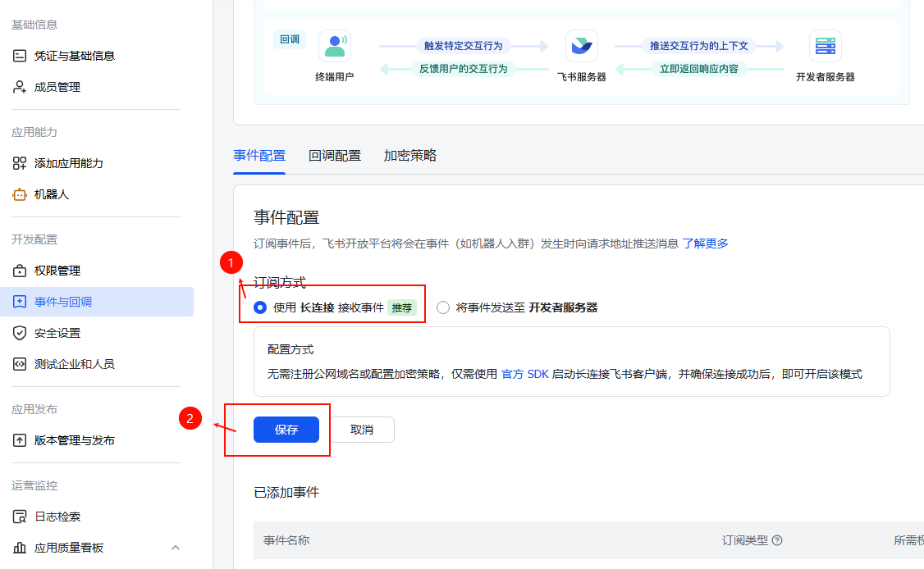This screenshot has width=924, height=569.
Task: Click the 取消 button
Action: 362,430
